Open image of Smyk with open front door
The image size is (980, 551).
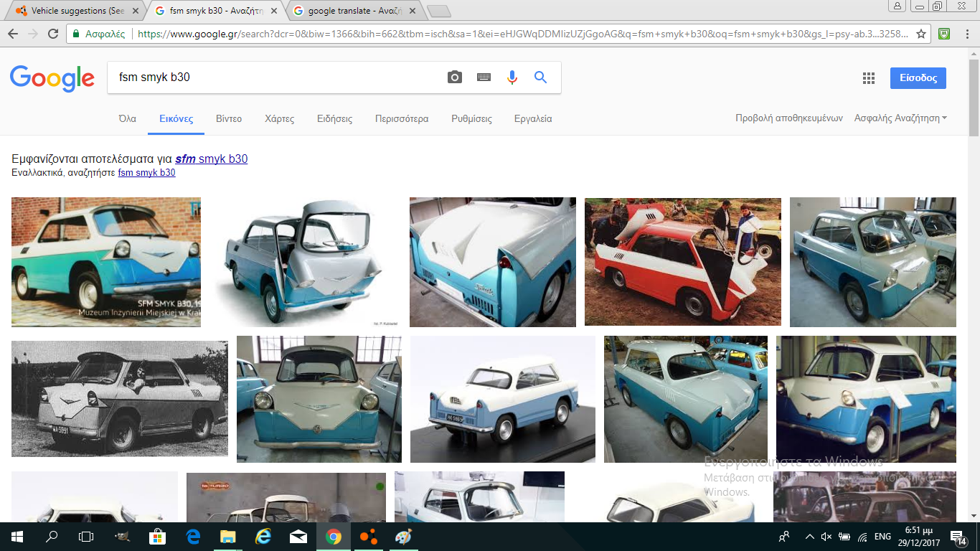coord(304,262)
